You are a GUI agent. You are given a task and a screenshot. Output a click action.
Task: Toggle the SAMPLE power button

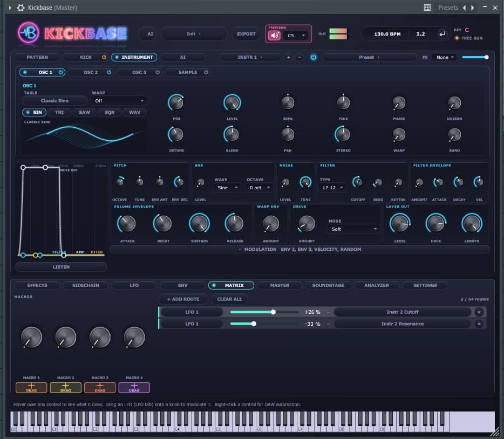click(206, 72)
